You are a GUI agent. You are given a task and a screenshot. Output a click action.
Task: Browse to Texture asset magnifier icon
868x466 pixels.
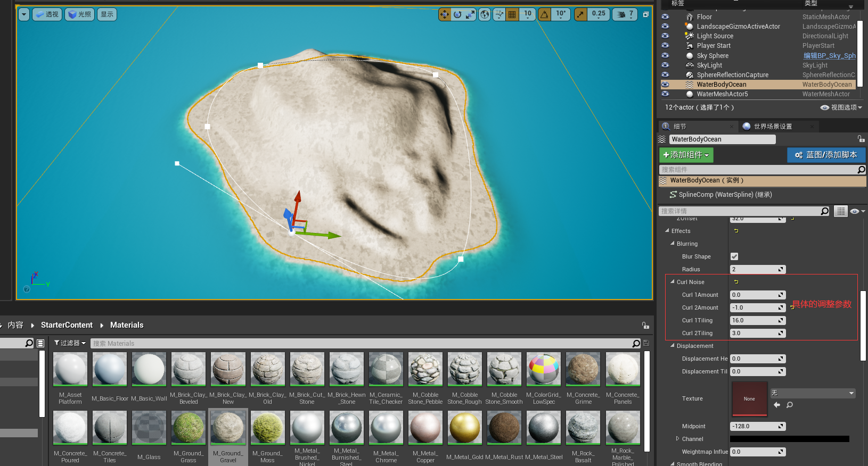pyautogui.click(x=790, y=405)
